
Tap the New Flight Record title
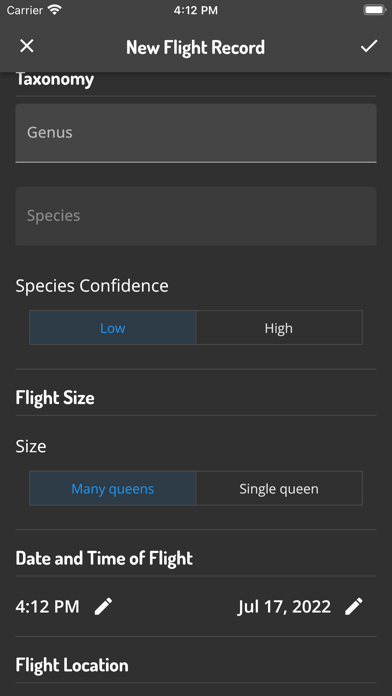click(195, 47)
